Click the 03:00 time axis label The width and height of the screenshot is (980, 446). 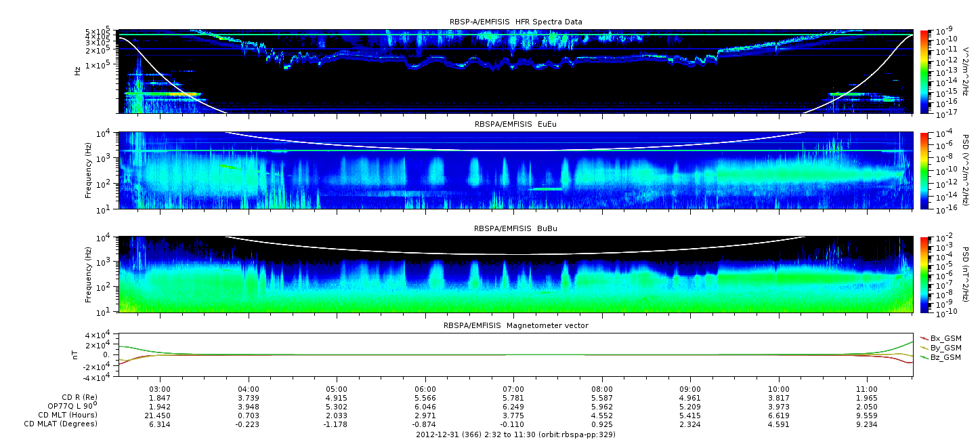click(160, 388)
